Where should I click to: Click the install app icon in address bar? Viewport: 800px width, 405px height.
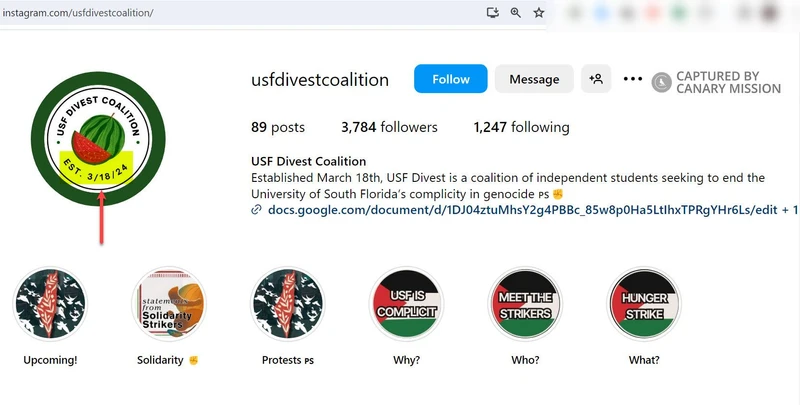coord(491,13)
